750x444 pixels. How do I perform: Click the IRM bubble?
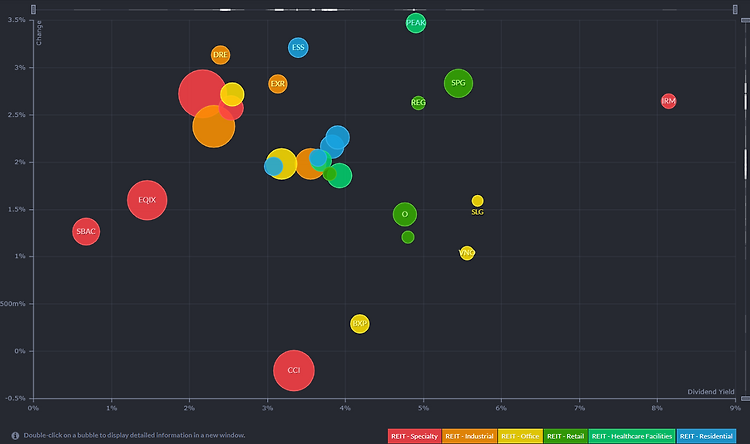pyautogui.click(x=668, y=101)
